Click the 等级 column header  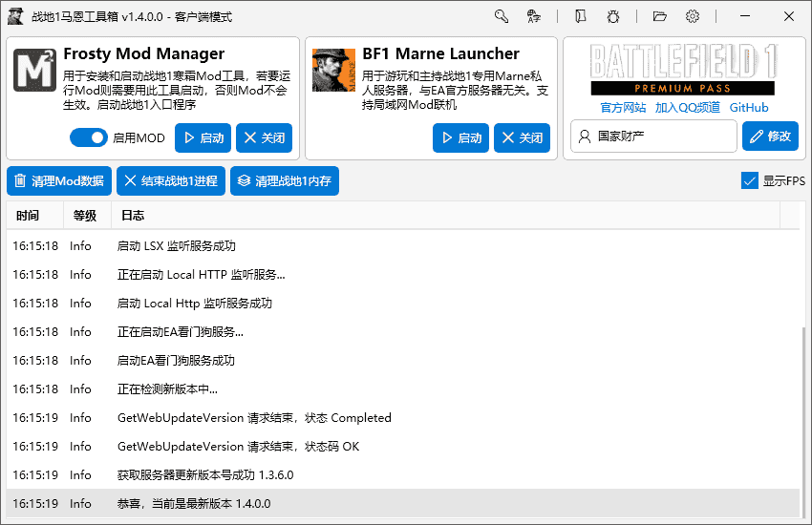coord(87,215)
